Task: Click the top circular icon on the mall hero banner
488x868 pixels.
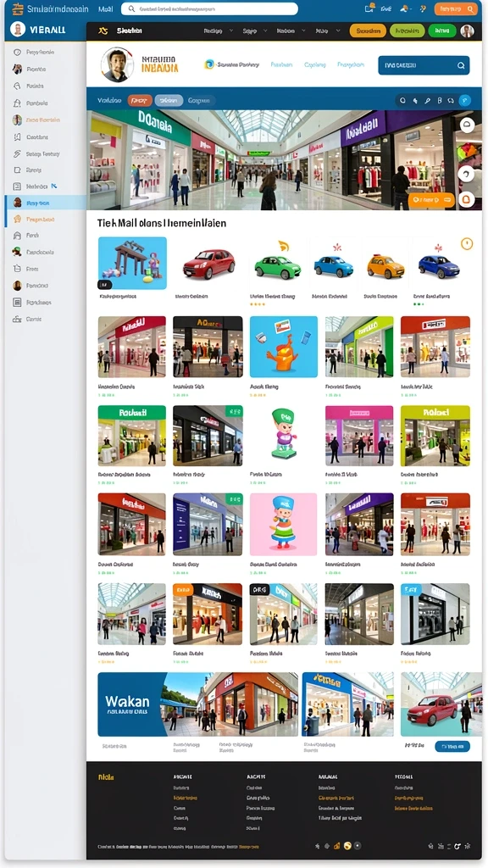Action: pos(467,124)
